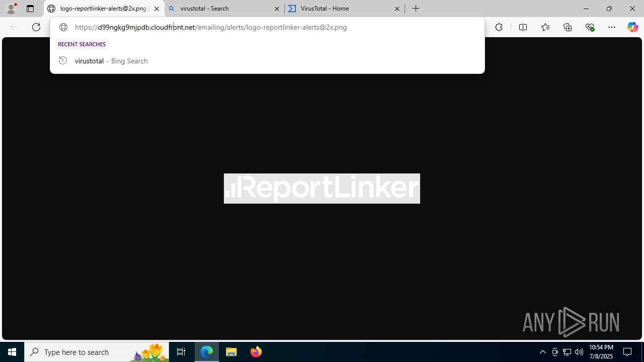Open the Copilot sidebar icon
The height and width of the screenshot is (362, 644).
(x=632, y=27)
